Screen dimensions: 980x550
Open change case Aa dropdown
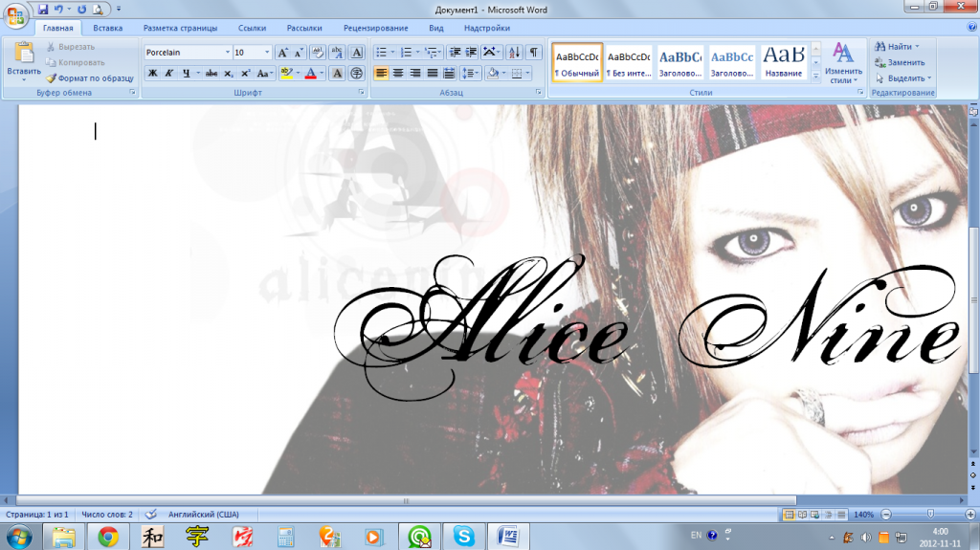tap(264, 73)
